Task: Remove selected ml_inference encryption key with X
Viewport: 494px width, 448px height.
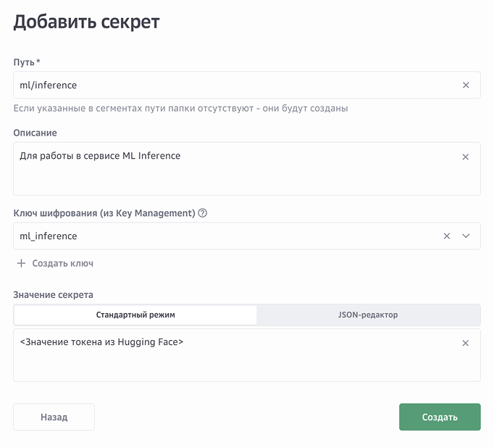Action: pyautogui.click(x=447, y=236)
